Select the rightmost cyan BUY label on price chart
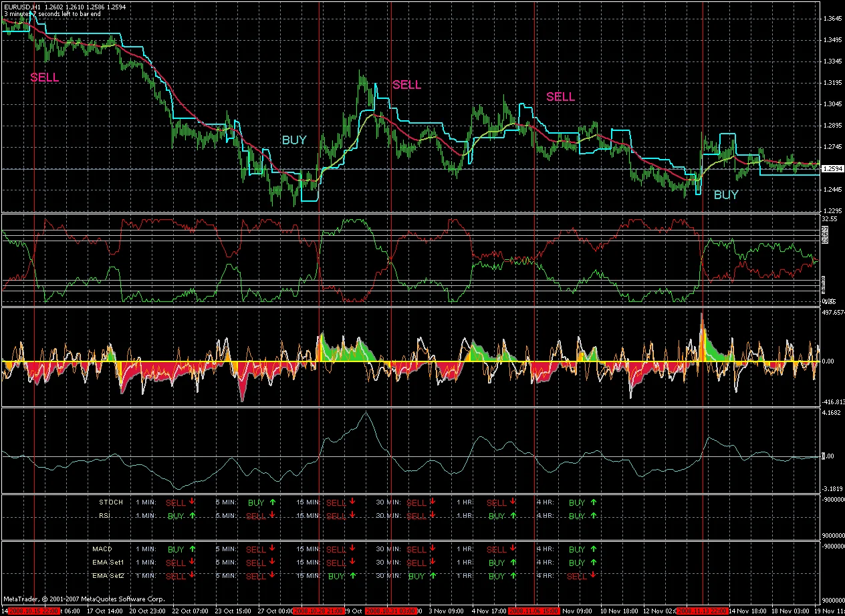This screenshot has width=845, height=616. pos(726,194)
